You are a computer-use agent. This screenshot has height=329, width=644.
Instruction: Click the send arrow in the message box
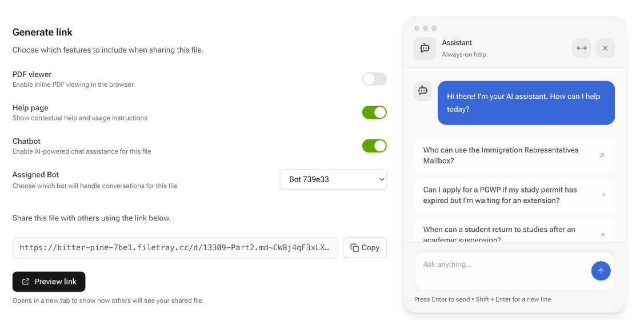click(x=601, y=271)
